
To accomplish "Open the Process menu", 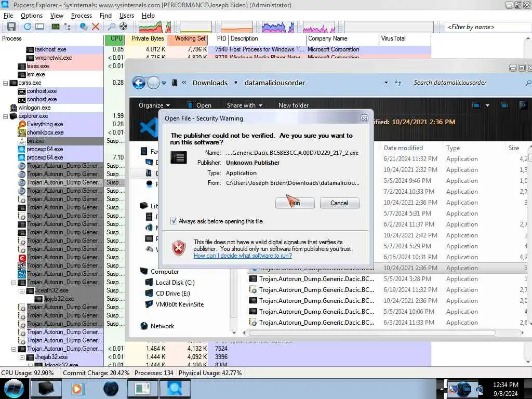I will click(x=82, y=16).
